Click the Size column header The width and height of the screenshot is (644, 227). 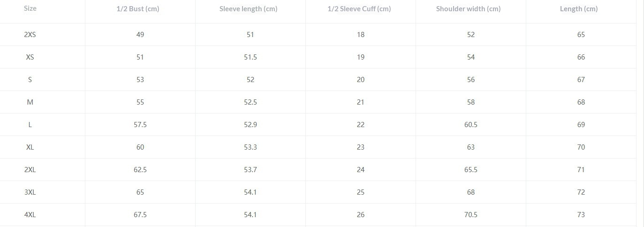point(30,8)
